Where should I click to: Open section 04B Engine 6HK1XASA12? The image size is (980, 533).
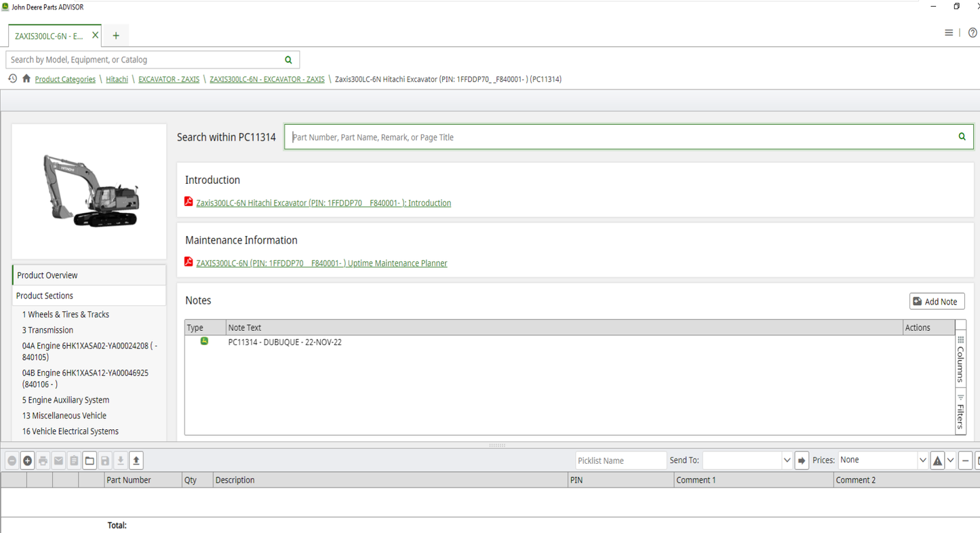85,378
